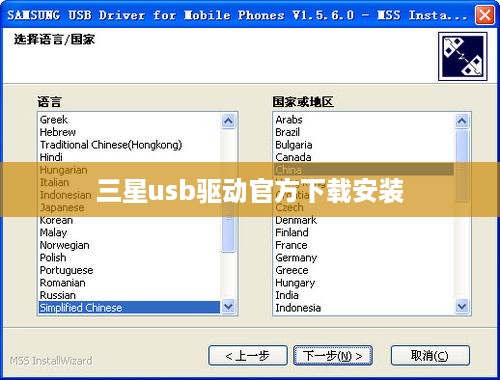500x380 pixels.
Task: Select Japanese in the language list
Action: [x=129, y=207]
